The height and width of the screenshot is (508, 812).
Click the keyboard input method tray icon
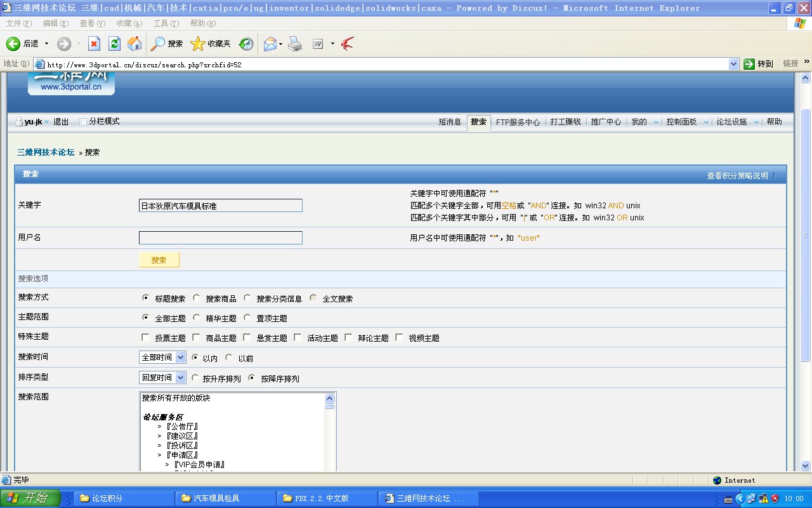(729, 499)
